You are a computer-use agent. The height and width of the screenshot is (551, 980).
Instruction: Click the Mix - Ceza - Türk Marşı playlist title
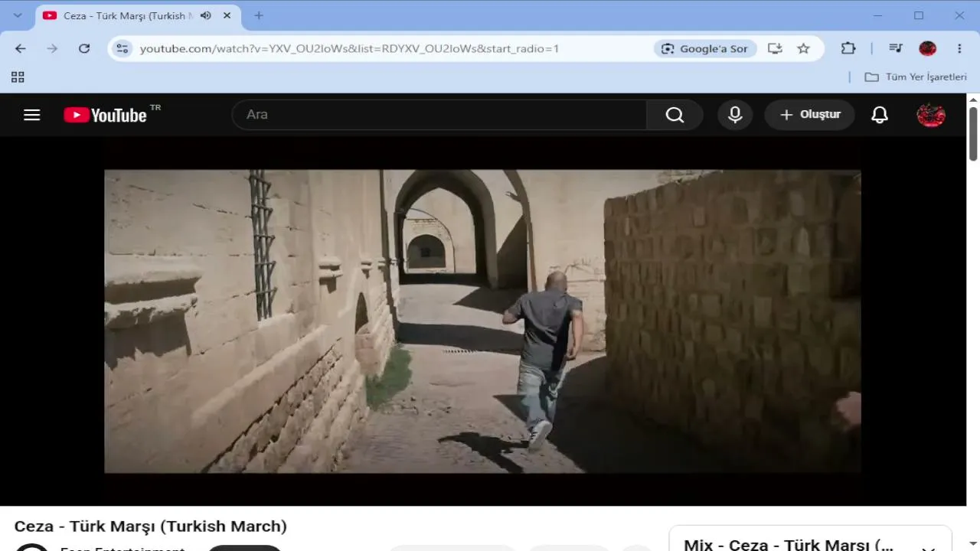pos(789,545)
